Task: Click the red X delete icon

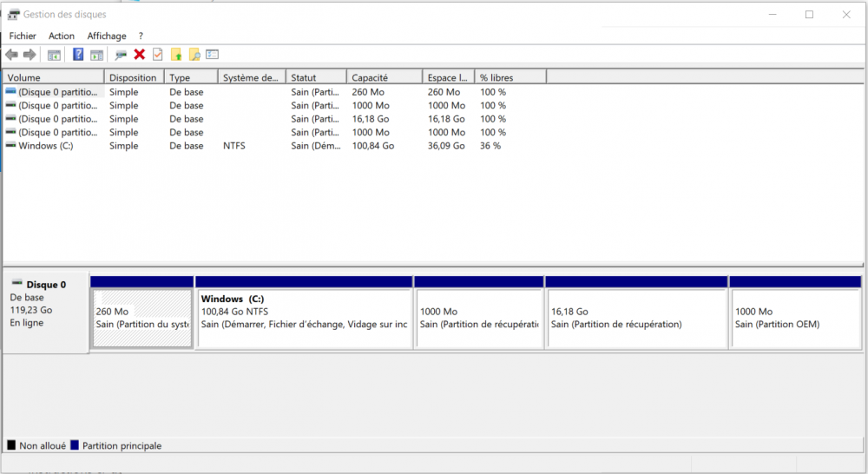Action: (x=139, y=55)
